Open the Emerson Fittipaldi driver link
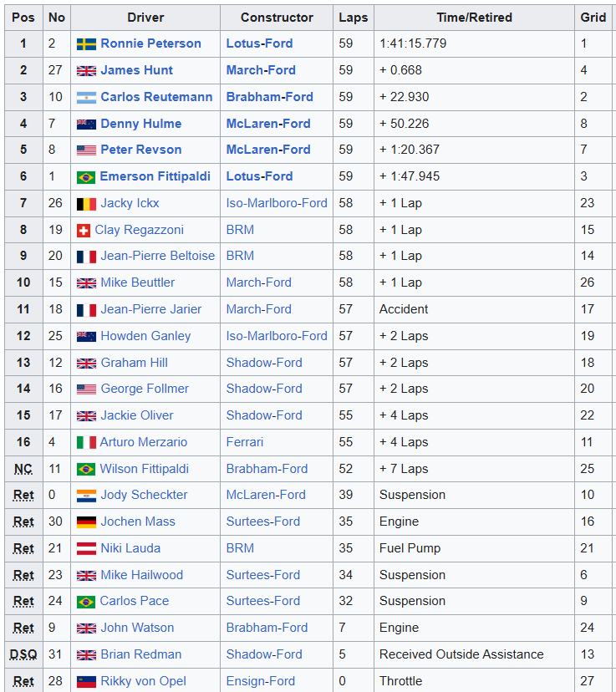Viewport: 616px width, 692px height. pyautogui.click(x=155, y=176)
